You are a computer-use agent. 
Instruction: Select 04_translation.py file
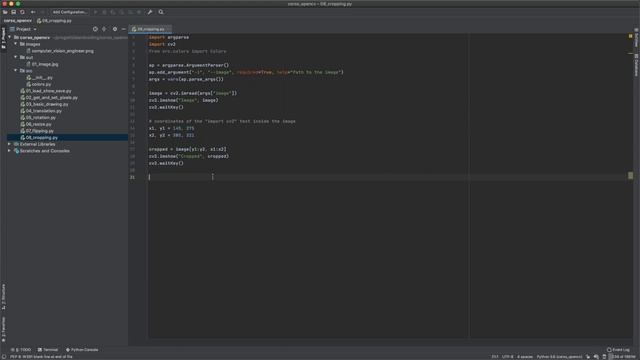pyautogui.click(x=41, y=111)
